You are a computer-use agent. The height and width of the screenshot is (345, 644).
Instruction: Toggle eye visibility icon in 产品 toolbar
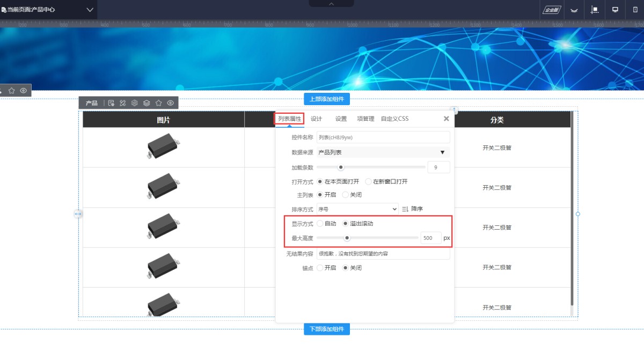pos(170,103)
